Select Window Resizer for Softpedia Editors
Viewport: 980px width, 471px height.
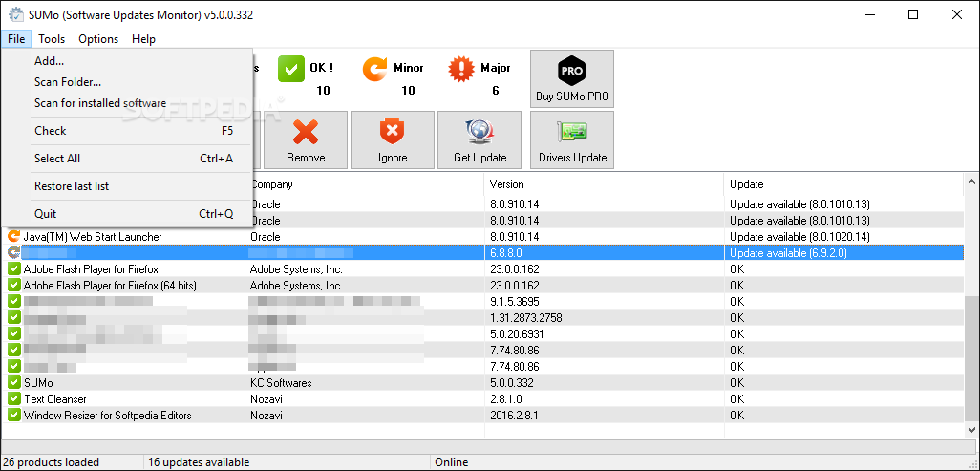point(108,416)
